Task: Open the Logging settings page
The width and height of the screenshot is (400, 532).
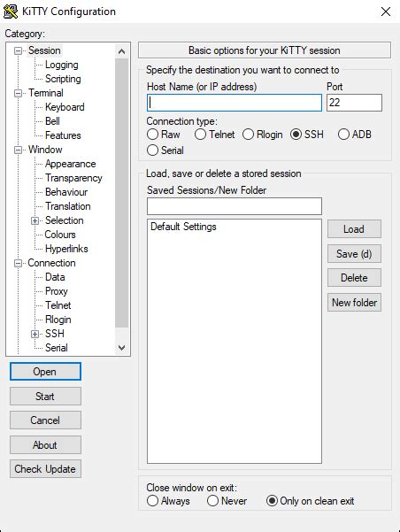Action: (x=61, y=65)
